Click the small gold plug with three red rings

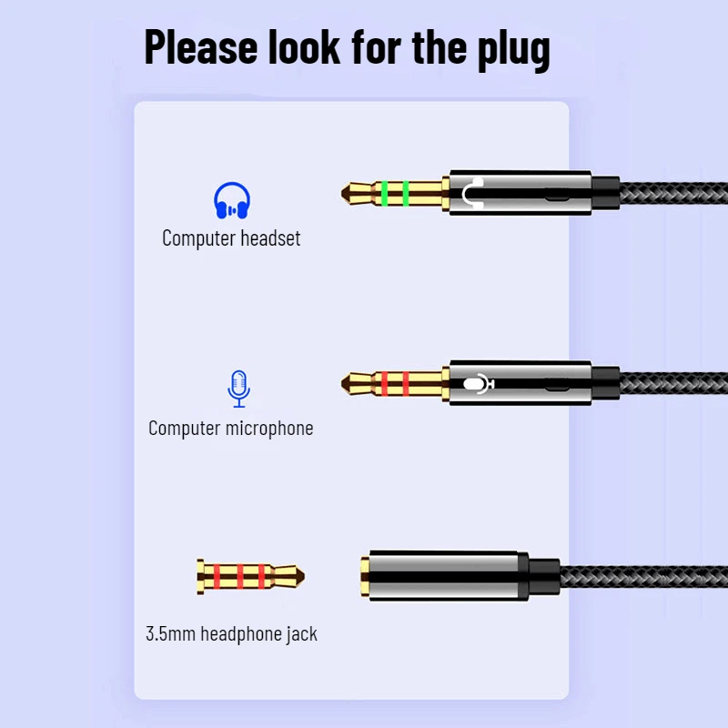[x=251, y=576]
